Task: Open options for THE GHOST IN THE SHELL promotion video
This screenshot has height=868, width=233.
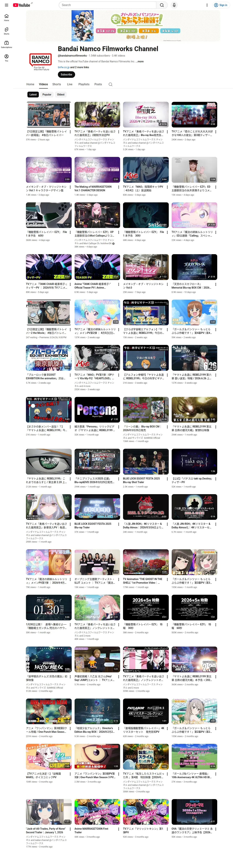Action: [167, 580]
